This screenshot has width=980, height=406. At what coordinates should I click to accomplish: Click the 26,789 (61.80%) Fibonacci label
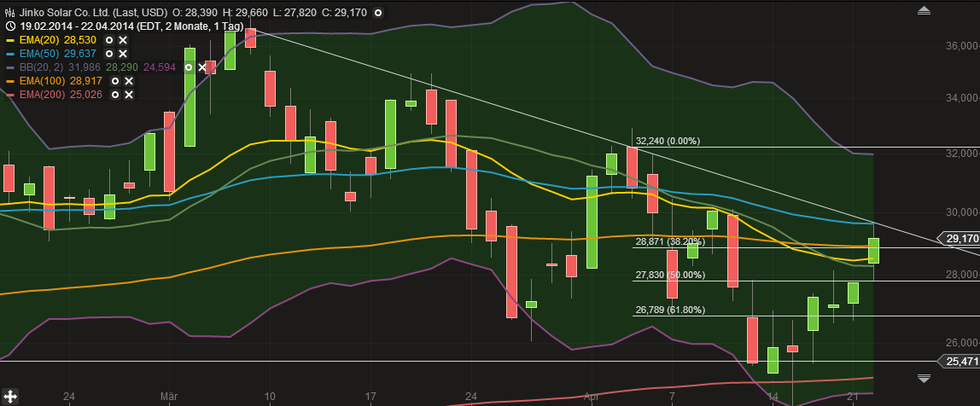pos(671,310)
